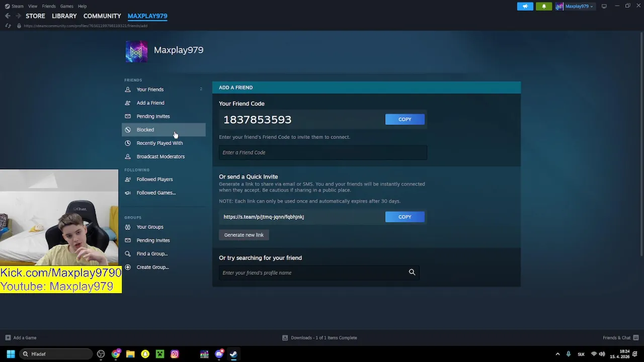
Task: Open the Help menu
Action: [x=82, y=6]
